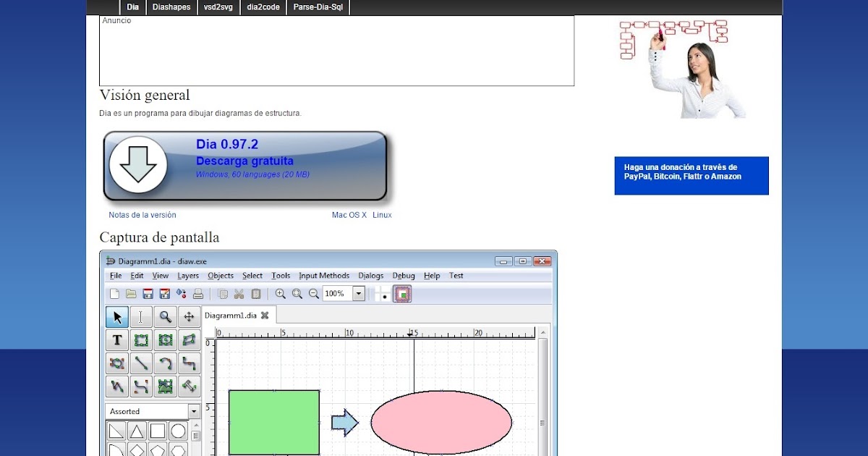Image resolution: width=868 pixels, height=456 pixels.
Task: Select the Scroll (move) tool in toolbox
Action: pyautogui.click(x=190, y=317)
